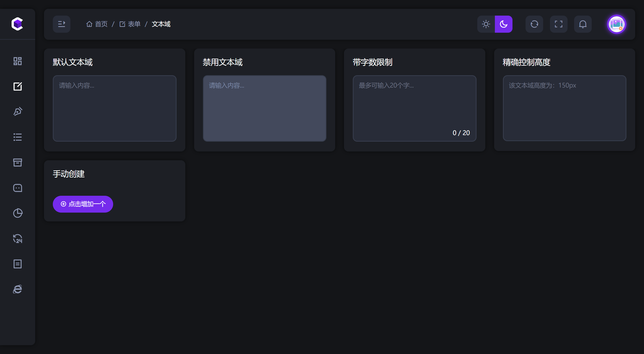Screen dimensions: 644x354
Task: Switch to light theme with the sun toggle
Action: (x=486, y=24)
